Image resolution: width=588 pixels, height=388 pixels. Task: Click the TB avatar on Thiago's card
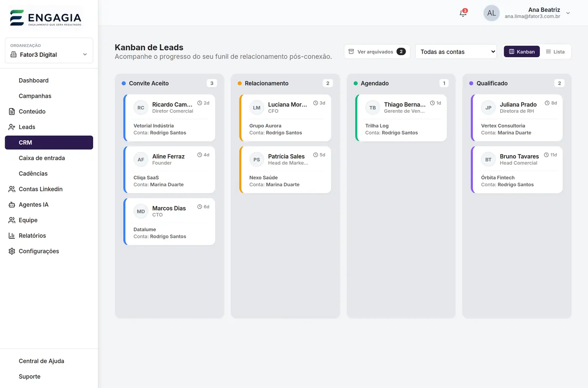pos(373,108)
